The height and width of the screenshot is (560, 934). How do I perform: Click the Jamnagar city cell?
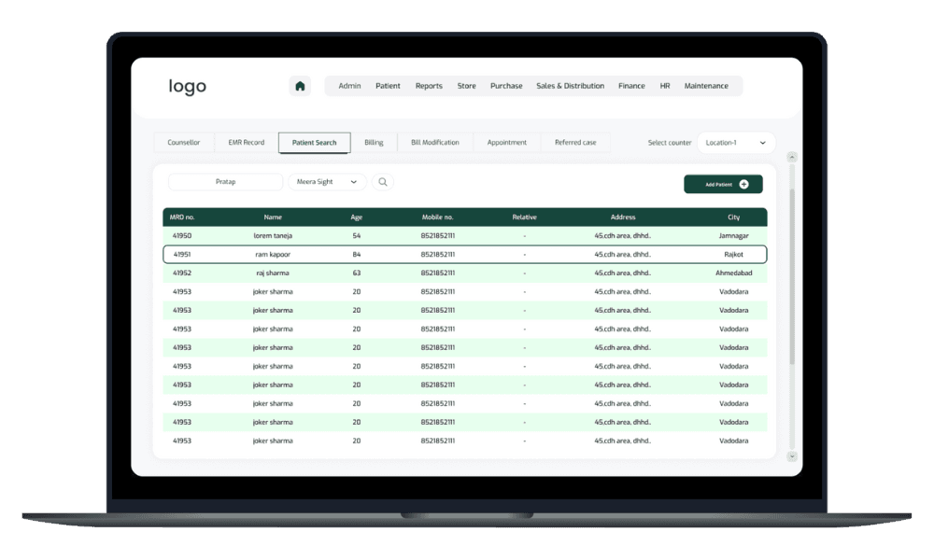[x=733, y=235]
